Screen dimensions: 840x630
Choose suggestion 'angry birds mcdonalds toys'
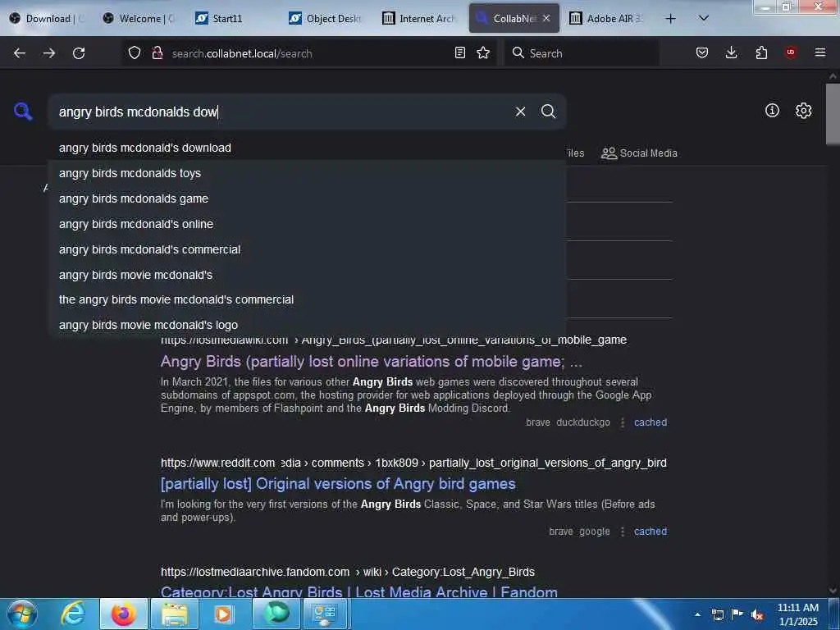point(307,173)
